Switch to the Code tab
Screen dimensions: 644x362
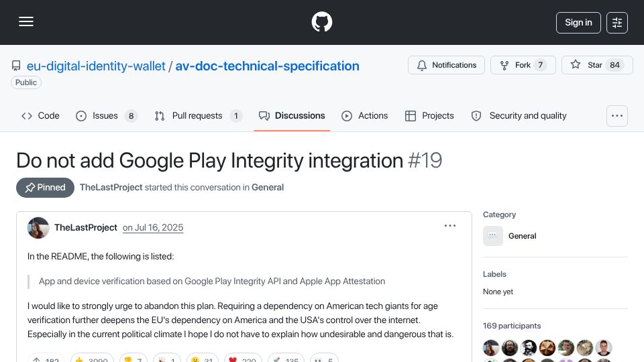40,116
